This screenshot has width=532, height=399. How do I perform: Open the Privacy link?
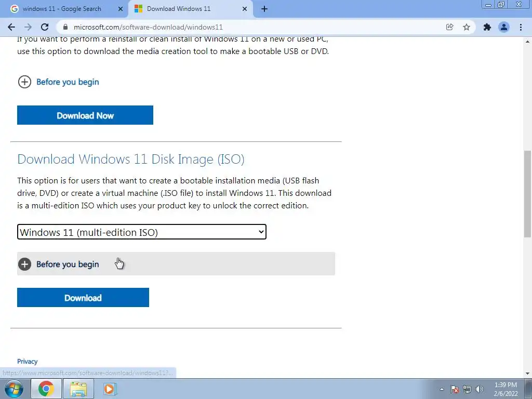27,362
